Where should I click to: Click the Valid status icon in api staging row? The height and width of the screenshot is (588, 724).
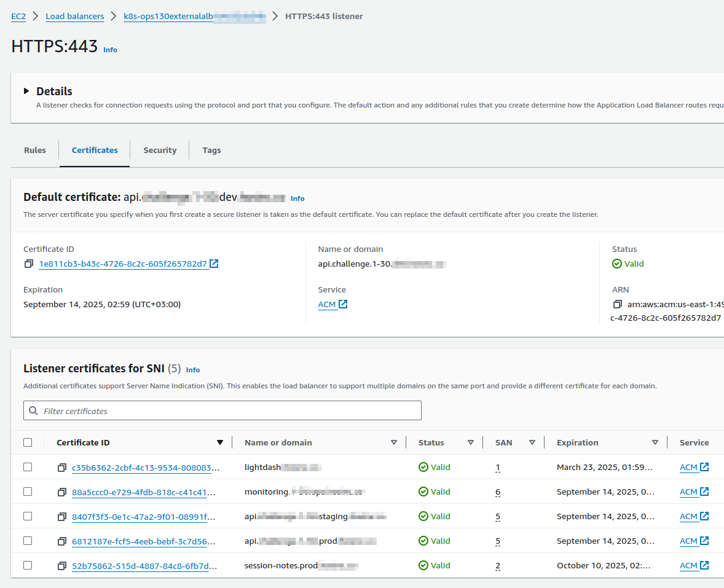[423, 516]
